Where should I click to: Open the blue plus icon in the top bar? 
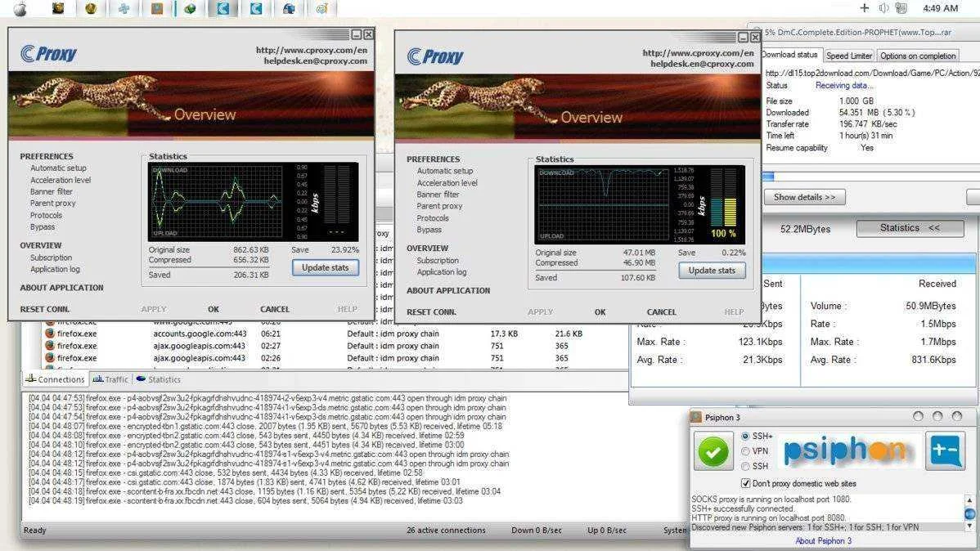pos(124,9)
